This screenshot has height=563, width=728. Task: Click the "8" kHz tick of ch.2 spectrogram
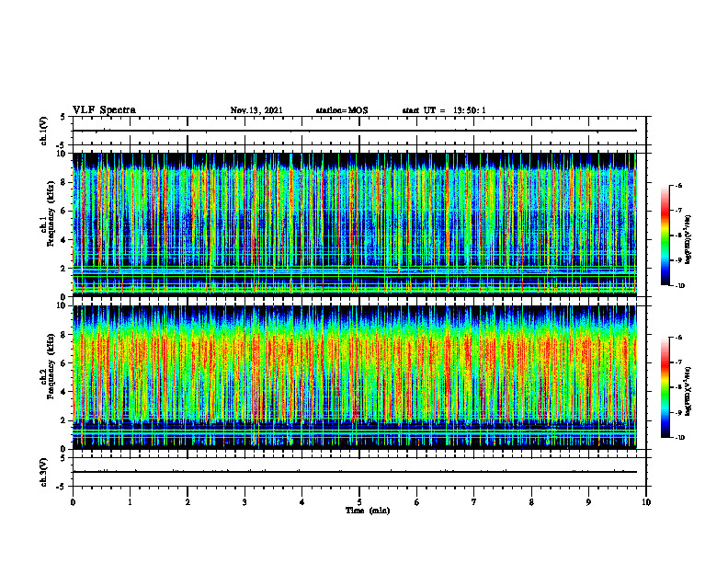(64, 335)
